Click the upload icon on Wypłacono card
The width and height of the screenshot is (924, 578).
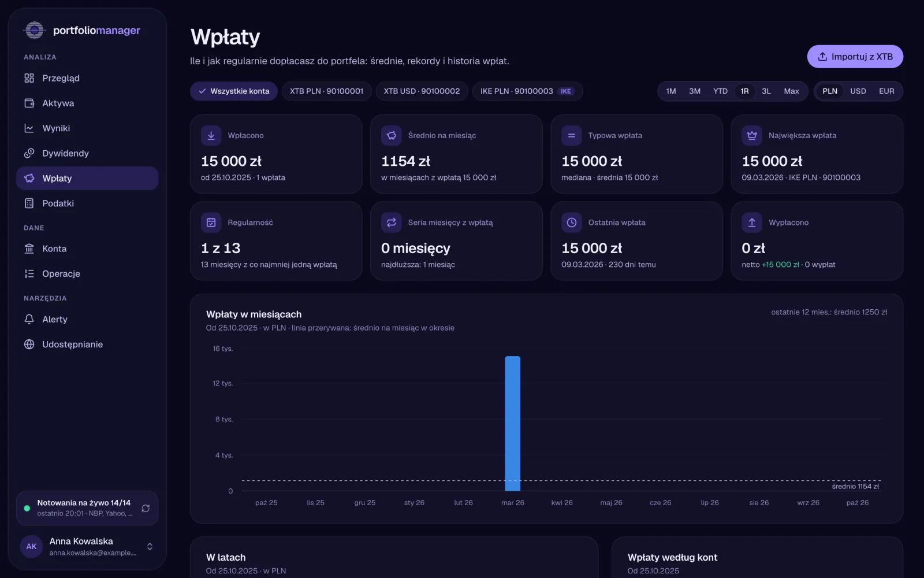click(751, 223)
